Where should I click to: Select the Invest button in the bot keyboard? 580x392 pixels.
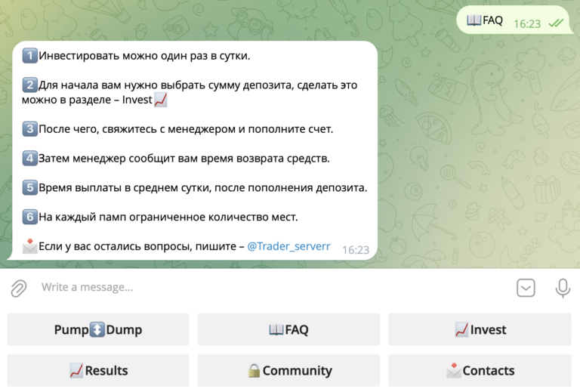tap(480, 329)
